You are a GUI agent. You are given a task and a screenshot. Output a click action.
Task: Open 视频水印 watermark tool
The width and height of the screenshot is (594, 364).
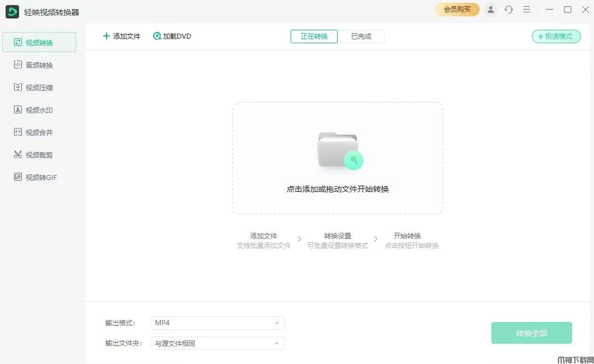click(x=39, y=110)
